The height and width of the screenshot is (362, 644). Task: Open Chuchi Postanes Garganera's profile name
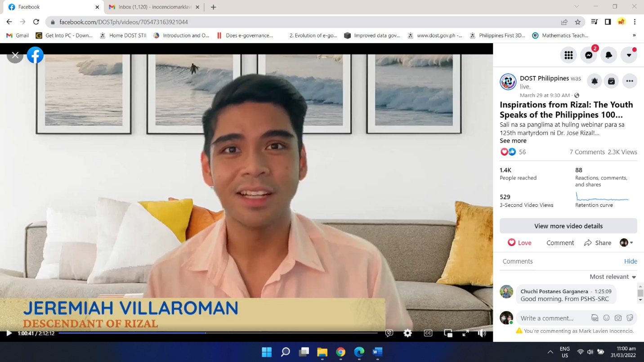tap(554, 291)
